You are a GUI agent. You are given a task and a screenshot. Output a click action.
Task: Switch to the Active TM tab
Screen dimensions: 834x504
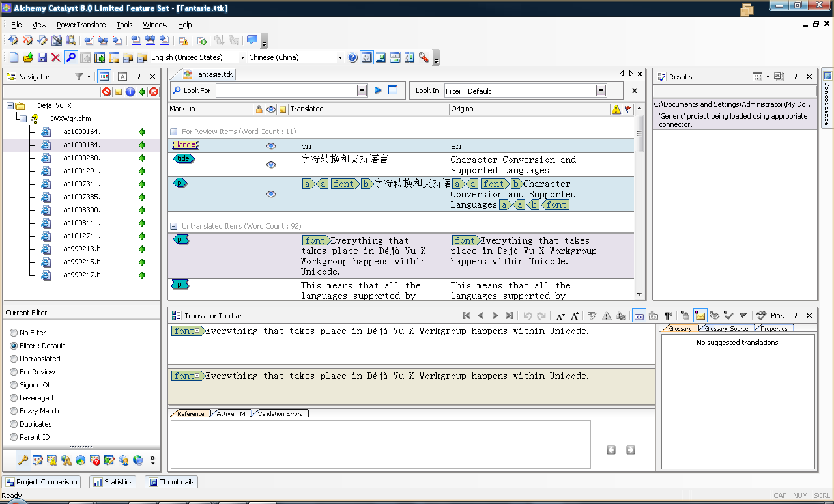231,413
